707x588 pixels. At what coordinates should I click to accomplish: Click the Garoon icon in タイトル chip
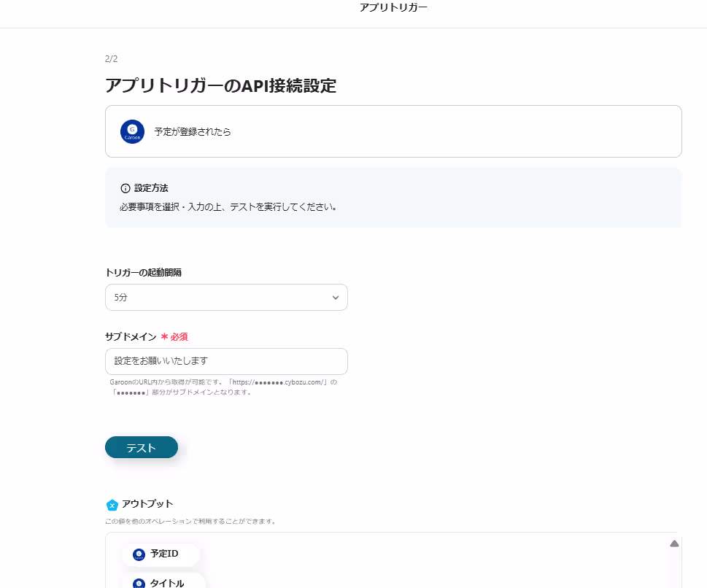coord(139,584)
